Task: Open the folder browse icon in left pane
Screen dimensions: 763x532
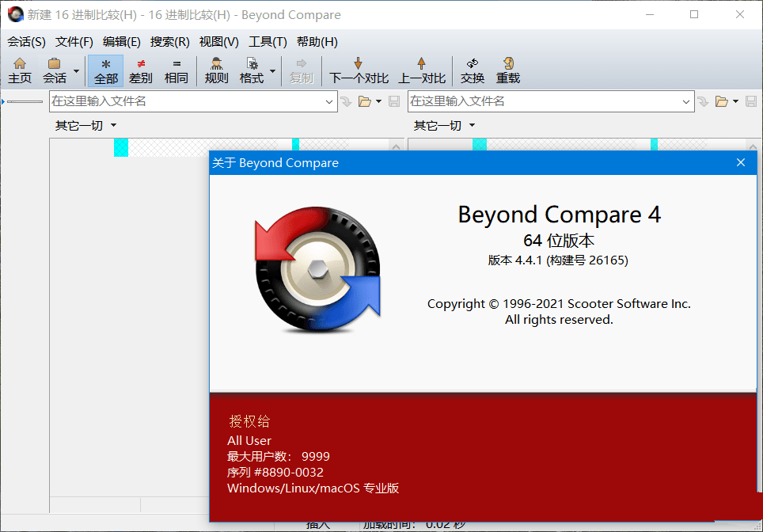Action: click(366, 101)
